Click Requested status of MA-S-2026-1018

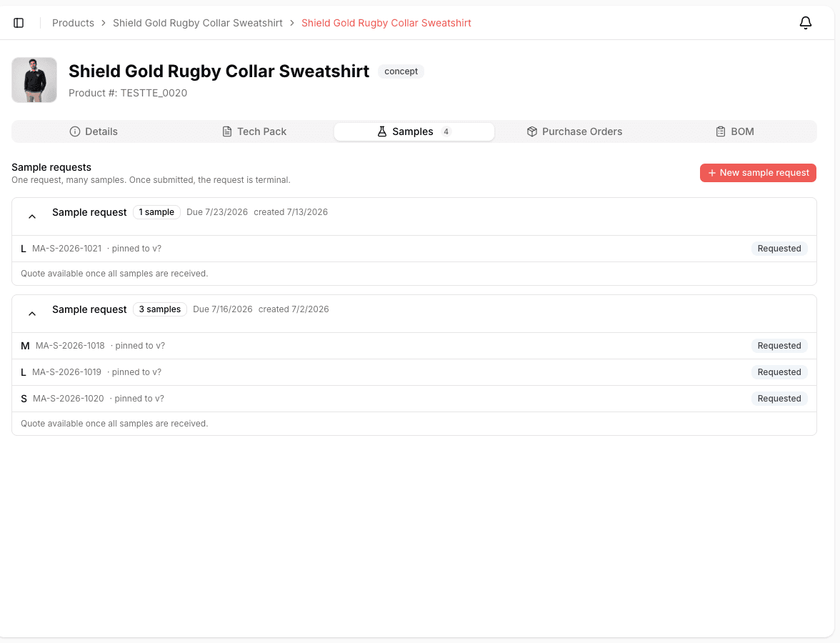click(x=779, y=346)
